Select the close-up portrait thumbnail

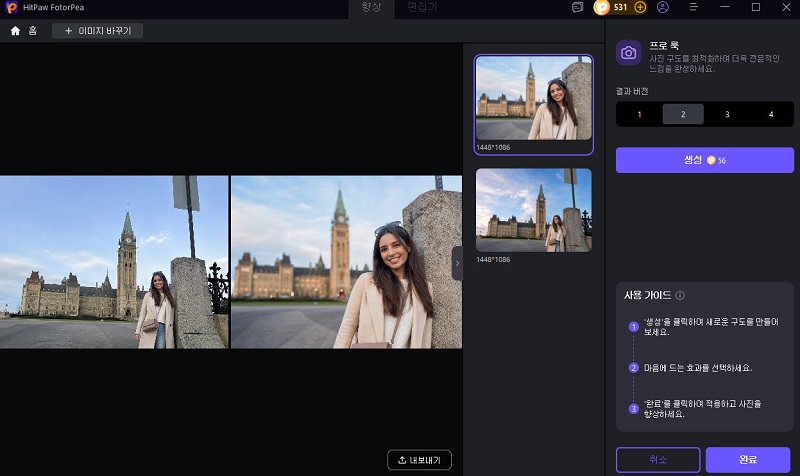(534, 98)
